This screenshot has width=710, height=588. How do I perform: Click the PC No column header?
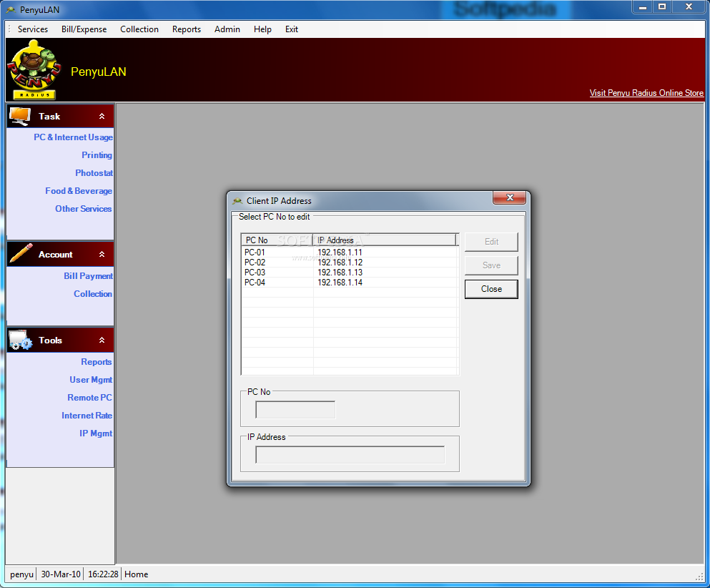pyautogui.click(x=277, y=240)
